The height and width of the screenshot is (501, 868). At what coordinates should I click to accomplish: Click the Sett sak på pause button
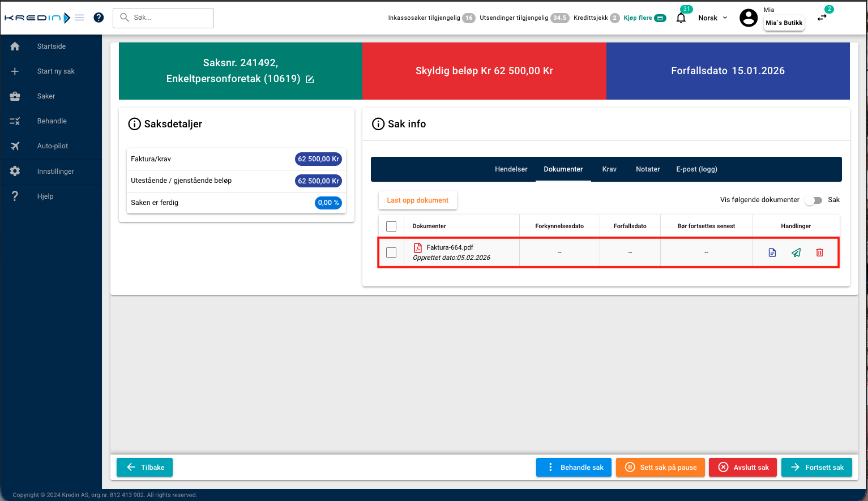click(x=660, y=468)
